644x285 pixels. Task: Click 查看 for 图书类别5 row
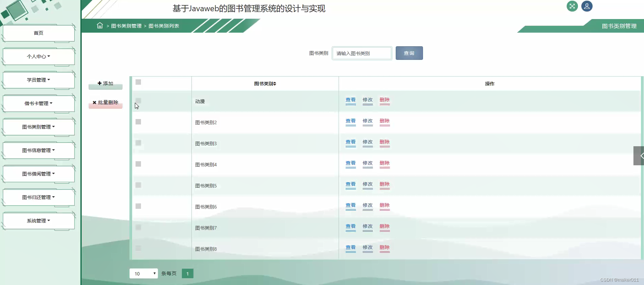[x=350, y=184]
